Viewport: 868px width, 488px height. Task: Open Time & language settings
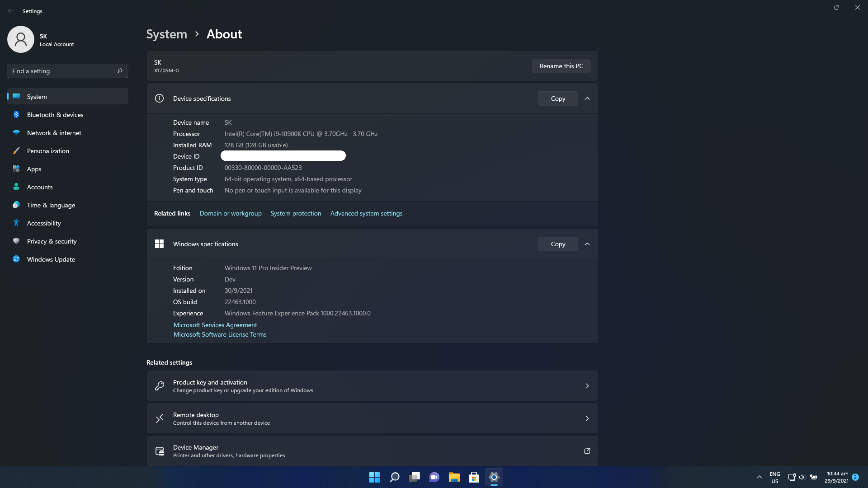coord(68,205)
